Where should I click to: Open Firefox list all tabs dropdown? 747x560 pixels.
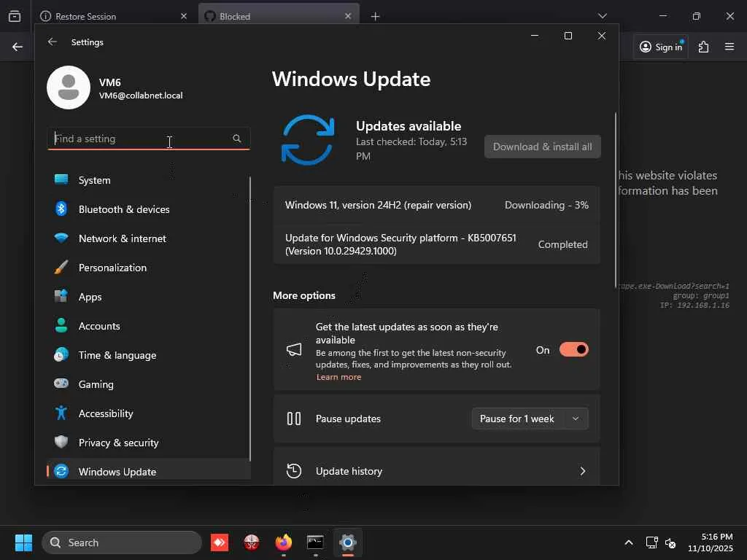(x=602, y=16)
